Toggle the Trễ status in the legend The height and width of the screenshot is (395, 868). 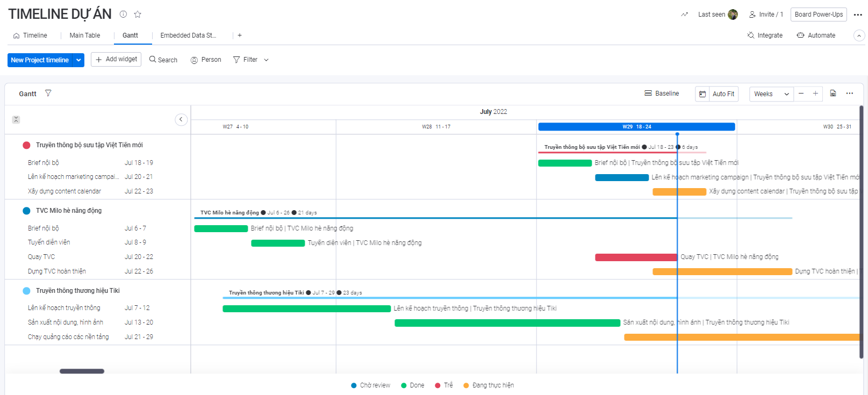(444, 385)
